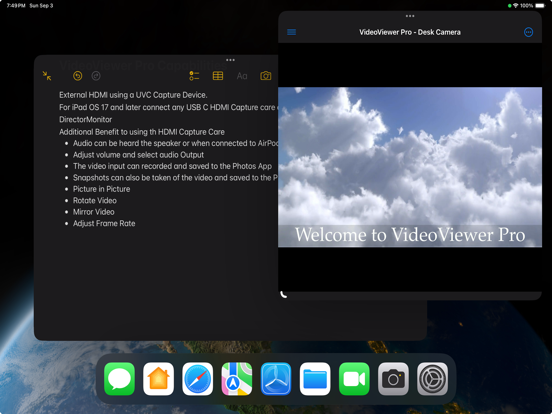Tap the 'DirectorMonitor' line in the note

tap(86, 119)
